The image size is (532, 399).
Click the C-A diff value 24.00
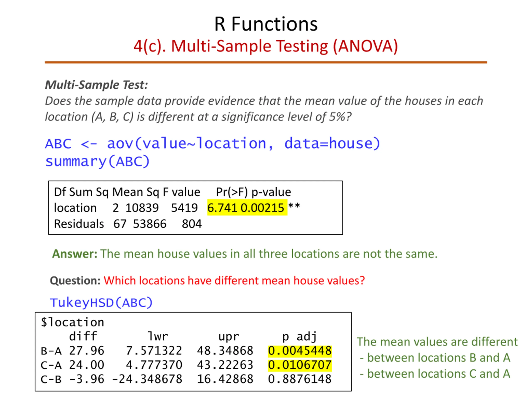click(x=87, y=365)
